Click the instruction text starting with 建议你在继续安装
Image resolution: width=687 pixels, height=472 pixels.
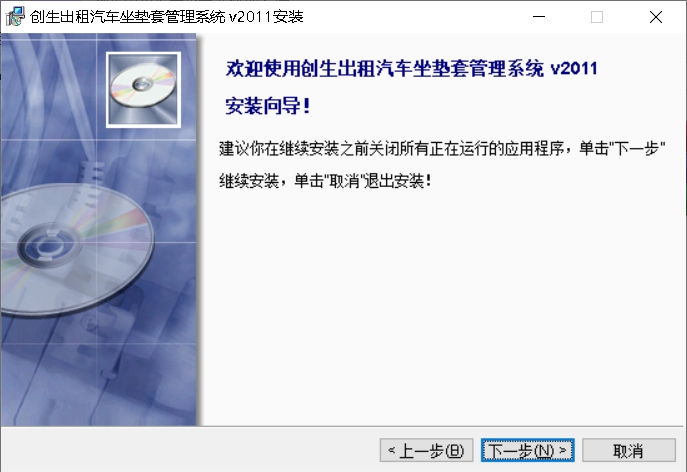(442, 149)
